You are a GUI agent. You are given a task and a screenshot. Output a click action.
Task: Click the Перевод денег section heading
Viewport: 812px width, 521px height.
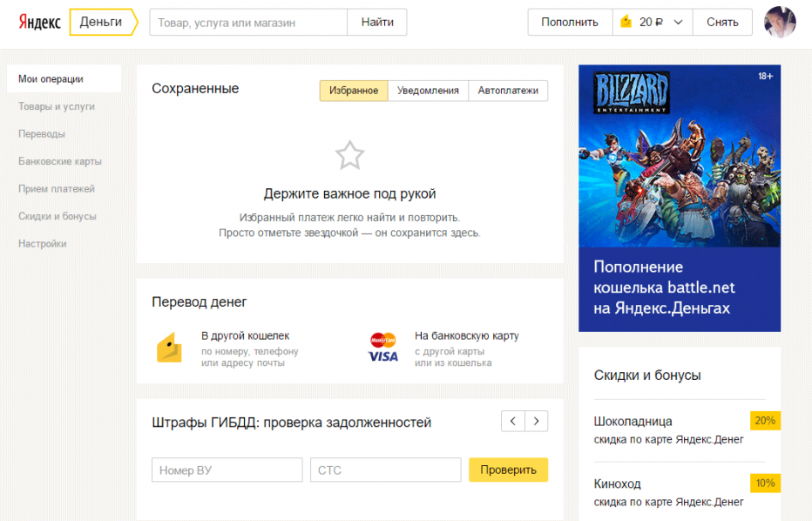click(200, 302)
